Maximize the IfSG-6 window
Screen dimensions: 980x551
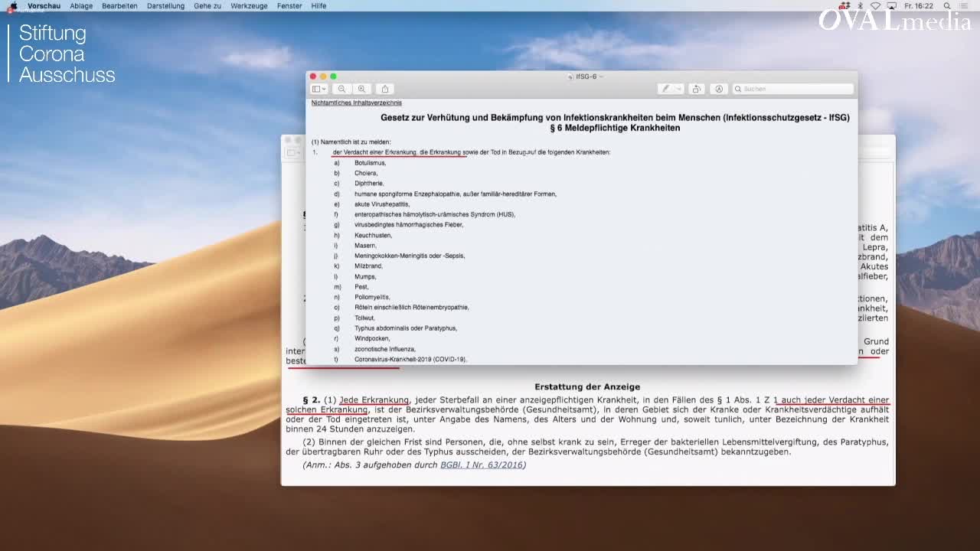[x=333, y=77]
